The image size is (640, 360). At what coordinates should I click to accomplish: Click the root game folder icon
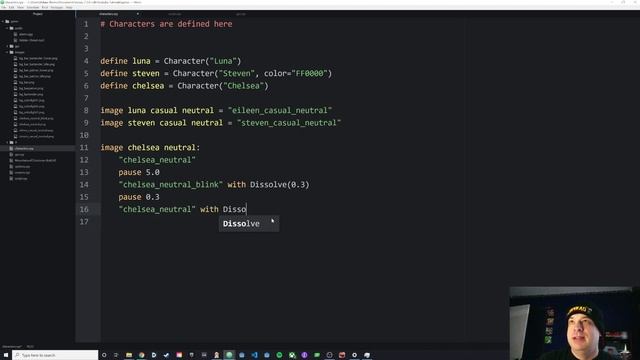click(x=7, y=21)
